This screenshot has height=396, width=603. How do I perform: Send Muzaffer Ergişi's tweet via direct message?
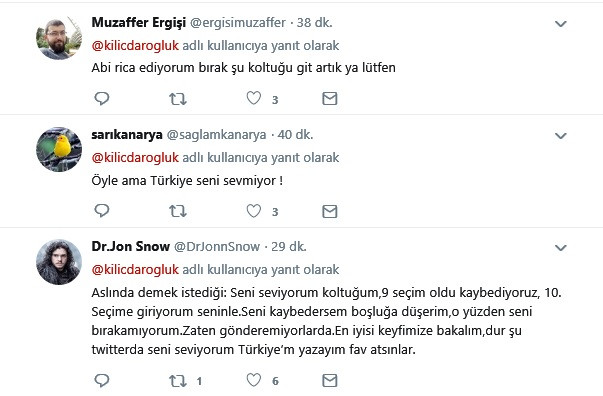(x=330, y=99)
